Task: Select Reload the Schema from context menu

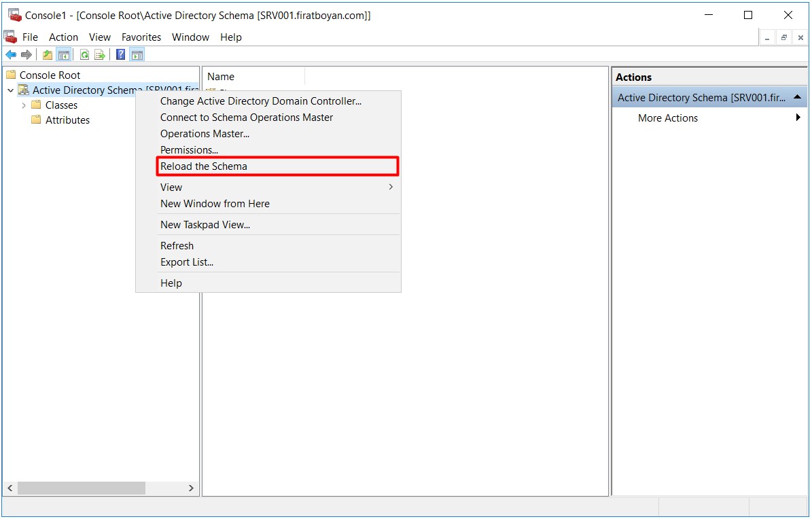Action: pyautogui.click(x=204, y=166)
